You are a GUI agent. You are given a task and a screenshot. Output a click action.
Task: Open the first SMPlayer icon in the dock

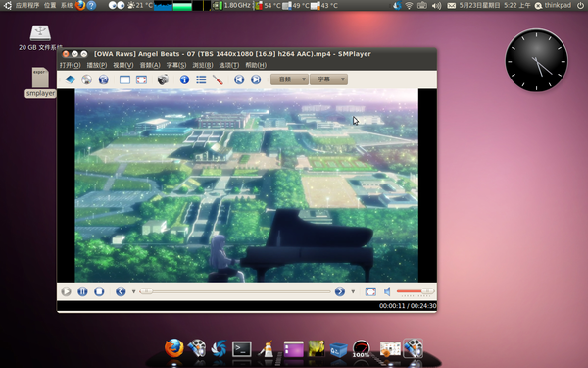pos(197,348)
